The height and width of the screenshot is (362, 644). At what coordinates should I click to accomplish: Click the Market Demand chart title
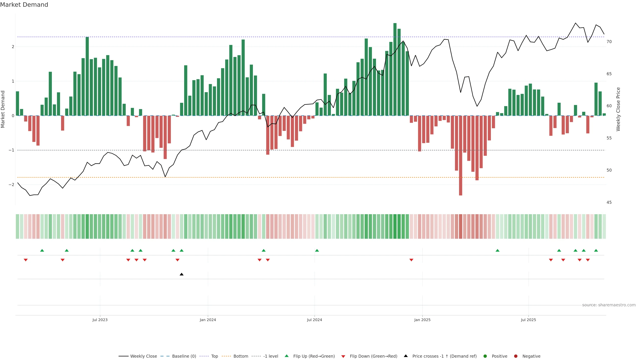[x=24, y=5]
